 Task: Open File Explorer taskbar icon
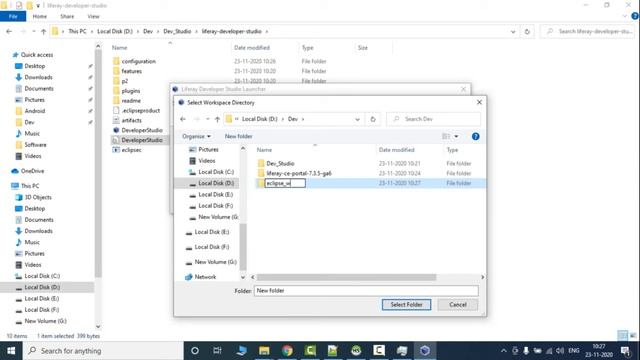point(264,351)
